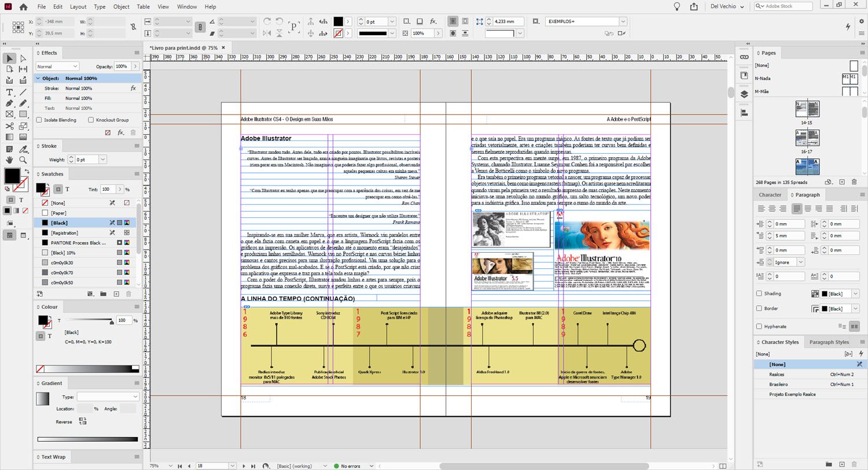
Task: Select spread thumbnail 14-15 in Pages
Action: 807,108
